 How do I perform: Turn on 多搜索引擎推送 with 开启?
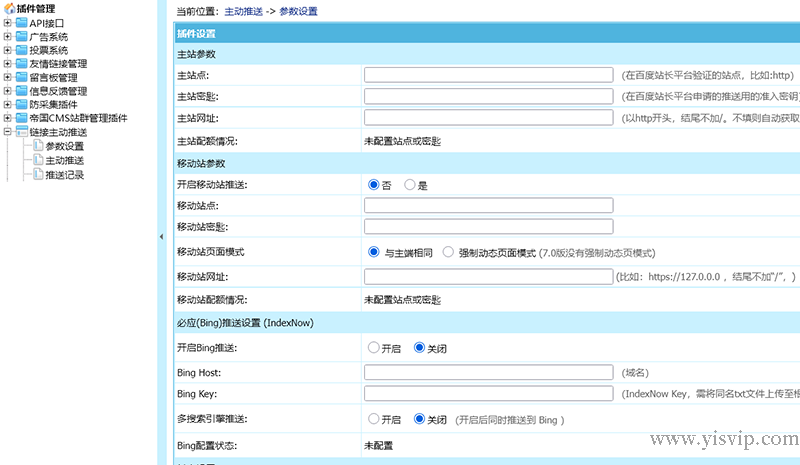tap(373, 419)
